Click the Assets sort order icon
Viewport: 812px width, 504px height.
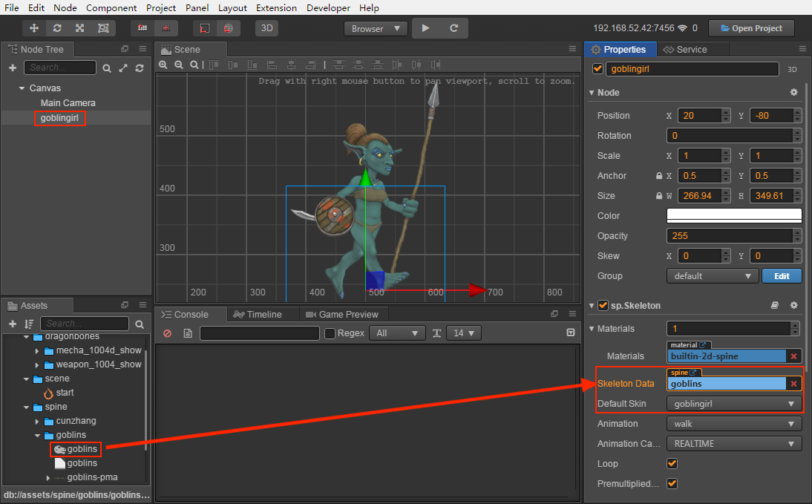[28, 324]
